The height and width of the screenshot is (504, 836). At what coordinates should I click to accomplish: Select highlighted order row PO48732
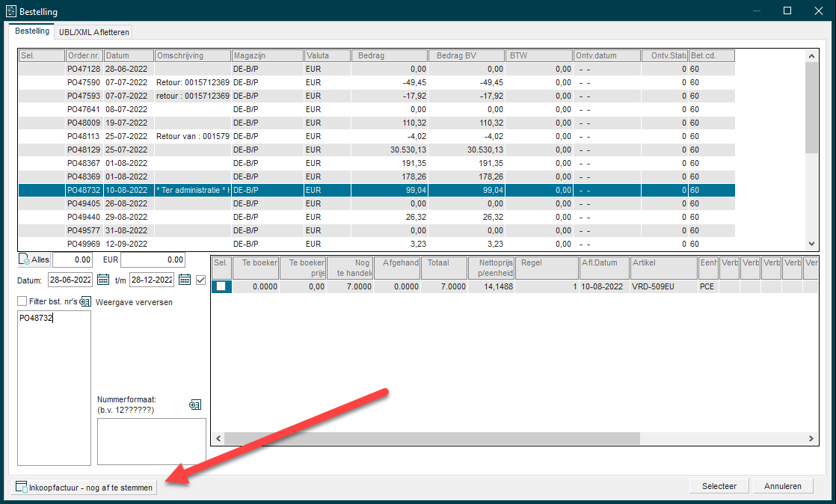376,190
